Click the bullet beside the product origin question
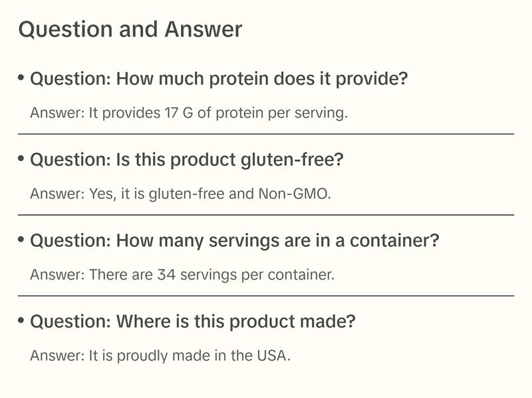 click(x=21, y=321)
